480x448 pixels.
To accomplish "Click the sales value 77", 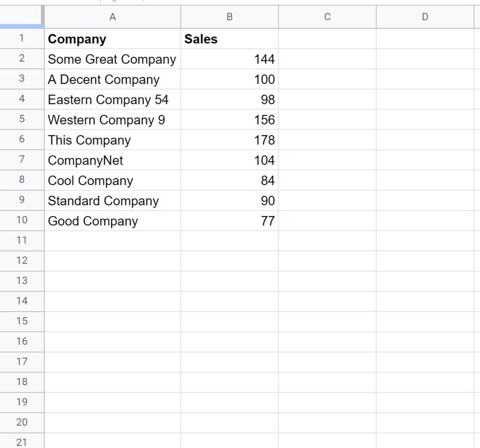I will tap(229, 221).
